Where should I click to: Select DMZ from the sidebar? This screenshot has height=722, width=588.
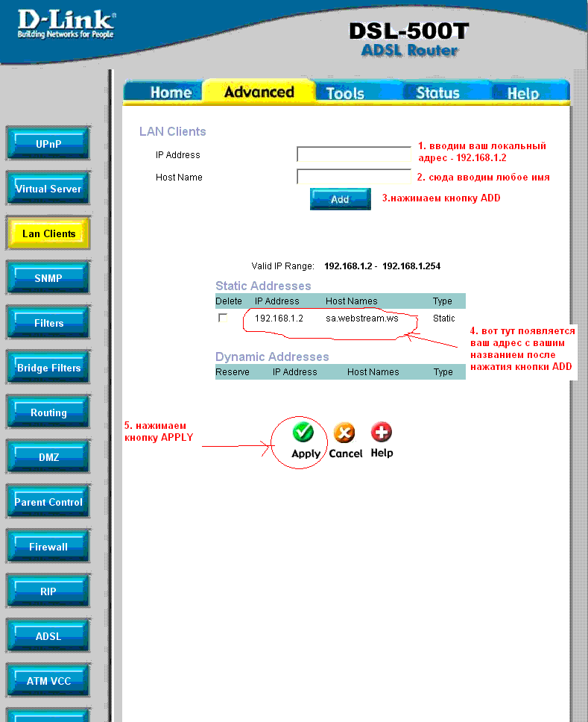point(48,457)
